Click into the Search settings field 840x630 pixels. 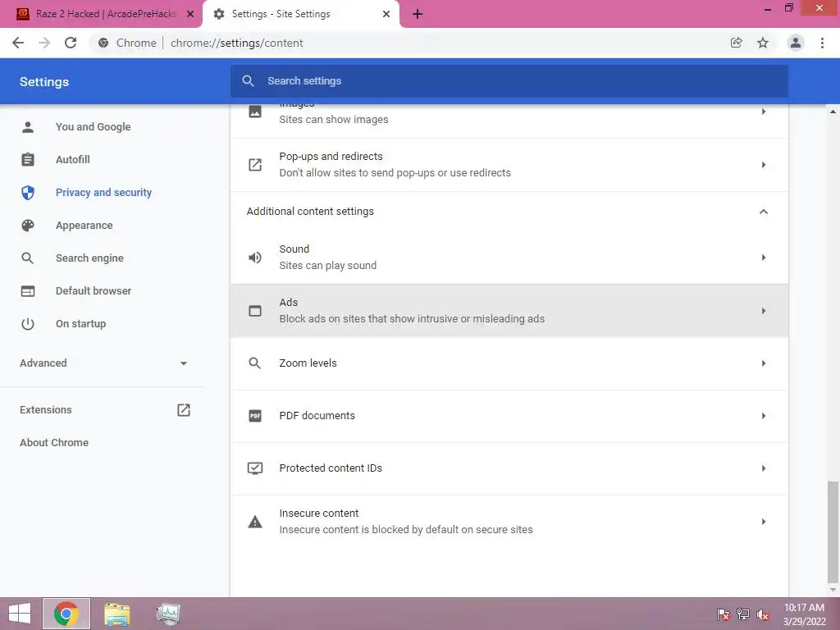click(x=509, y=81)
